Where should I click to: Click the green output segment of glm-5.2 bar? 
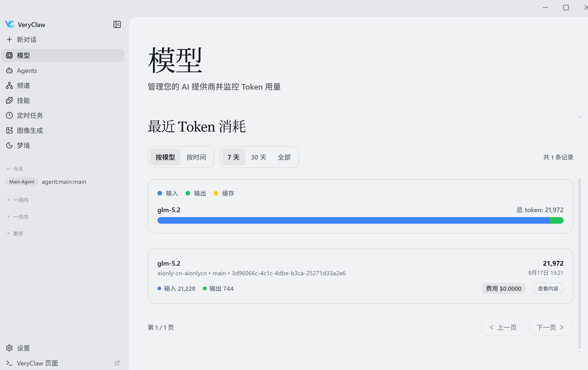pyautogui.click(x=557, y=220)
